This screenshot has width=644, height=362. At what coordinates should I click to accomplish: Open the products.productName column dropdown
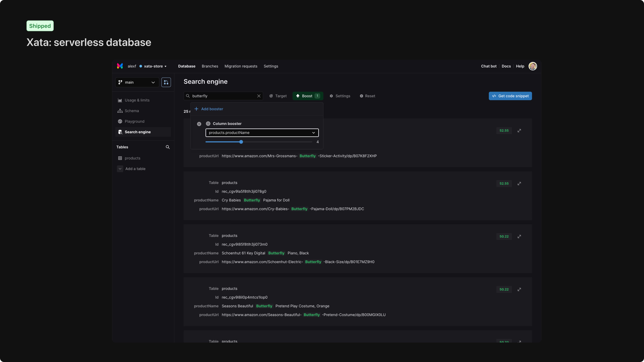tap(262, 133)
